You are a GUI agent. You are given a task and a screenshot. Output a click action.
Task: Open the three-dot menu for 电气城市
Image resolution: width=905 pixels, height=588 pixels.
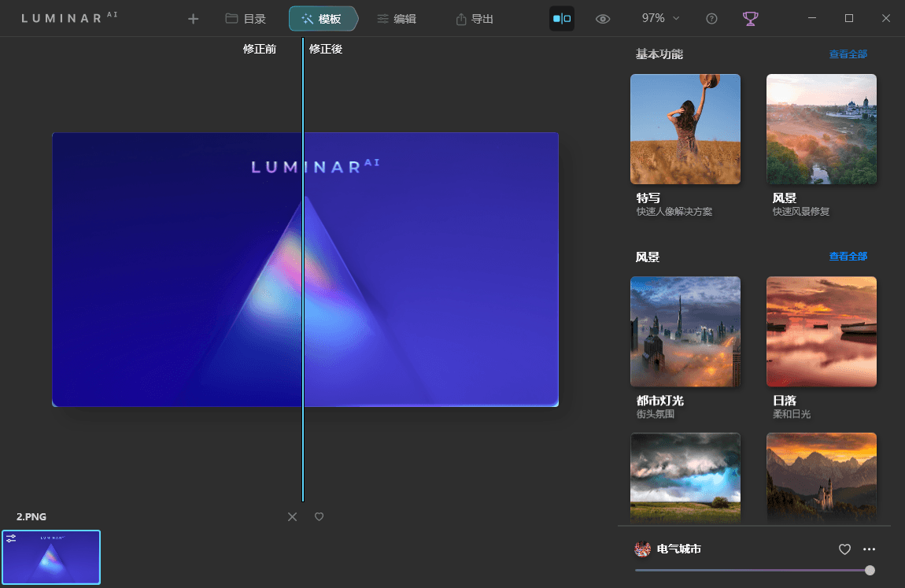pos(870,549)
